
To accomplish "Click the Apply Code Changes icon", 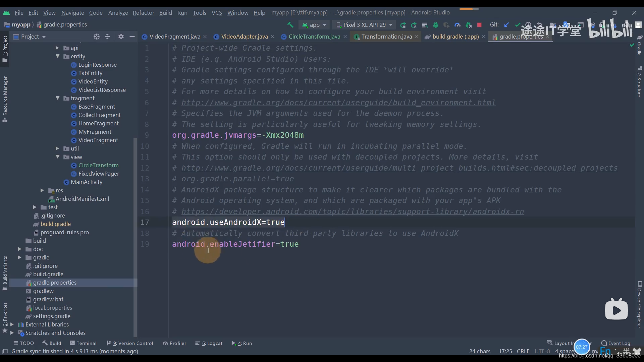I will pyautogui.click(x=425, y=25).
